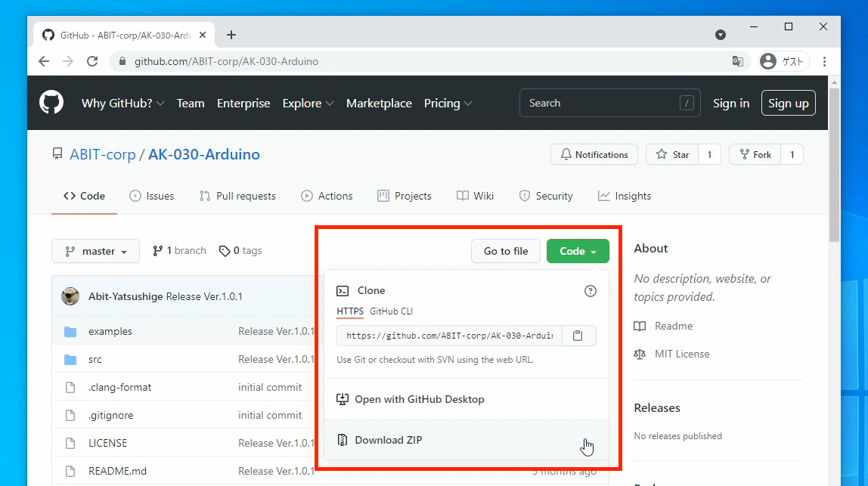868x486 pixels.
Task: Open the .gitignore file
Action: pyautogui.click(x=110, y=415)
